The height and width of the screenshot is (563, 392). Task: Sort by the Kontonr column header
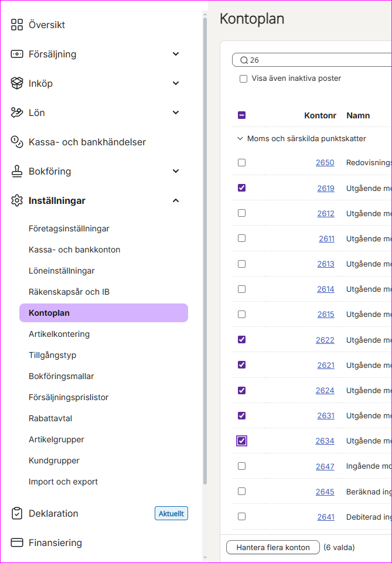pos(320,115)
